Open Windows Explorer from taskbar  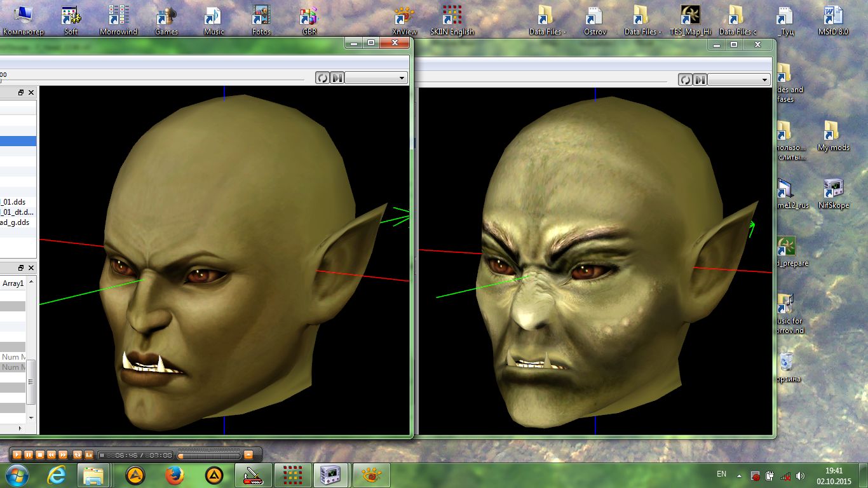[93, 475]
